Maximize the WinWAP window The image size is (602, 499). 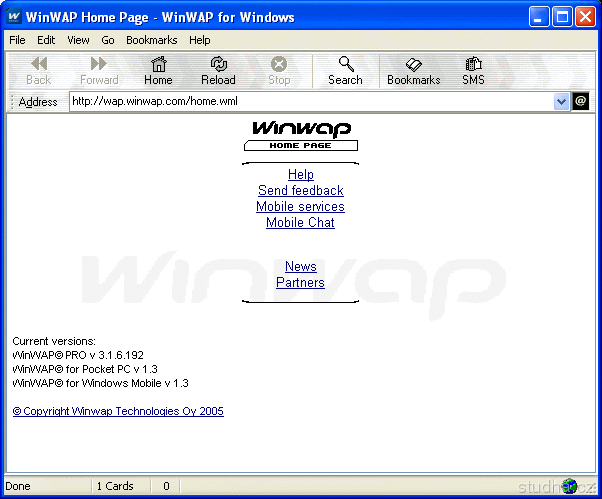[562, 17]
